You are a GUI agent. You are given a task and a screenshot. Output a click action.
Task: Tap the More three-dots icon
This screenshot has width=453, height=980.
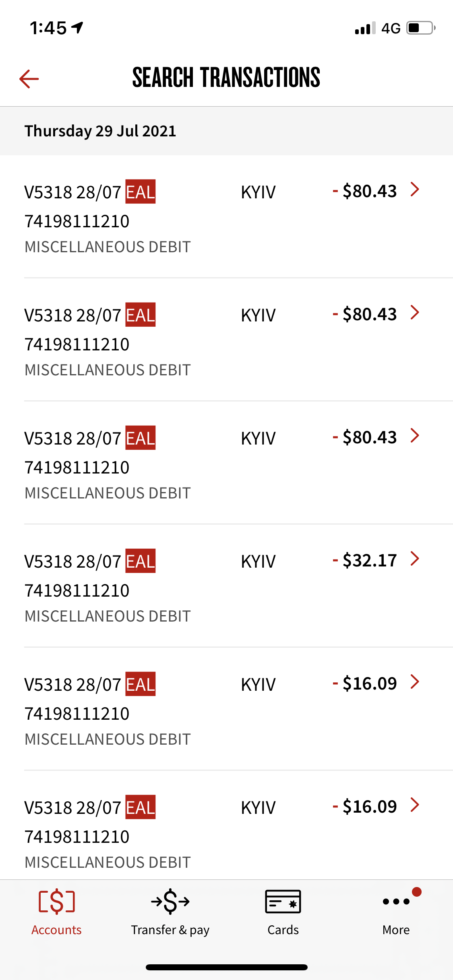pyautogui.click(x=396, y=902)
